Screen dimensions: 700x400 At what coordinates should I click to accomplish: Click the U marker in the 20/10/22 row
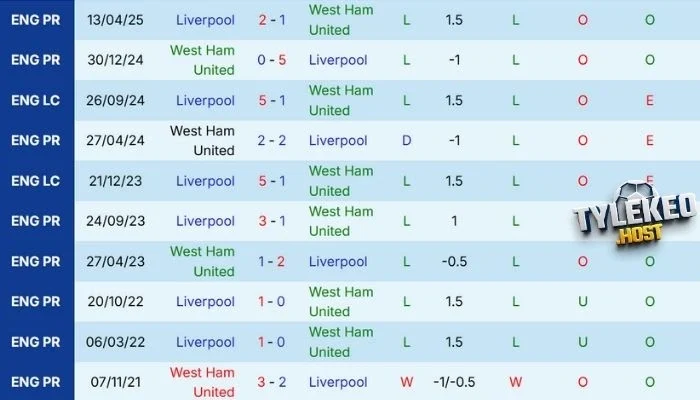coord(583,301)
